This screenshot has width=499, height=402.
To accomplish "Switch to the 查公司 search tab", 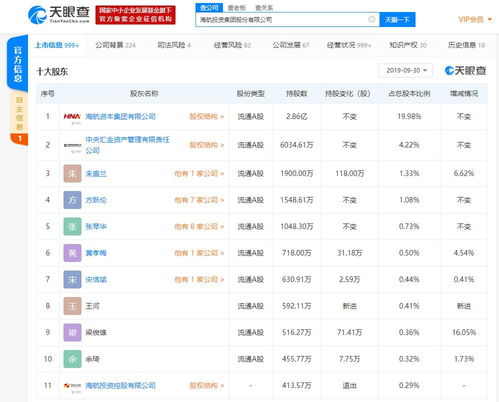I will tap(209, 8).
